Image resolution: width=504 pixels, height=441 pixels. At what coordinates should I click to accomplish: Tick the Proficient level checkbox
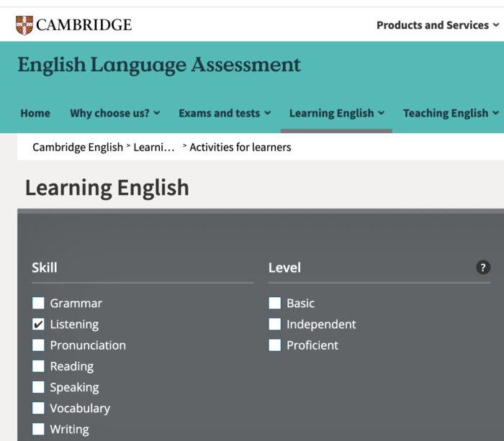point(275,345)
